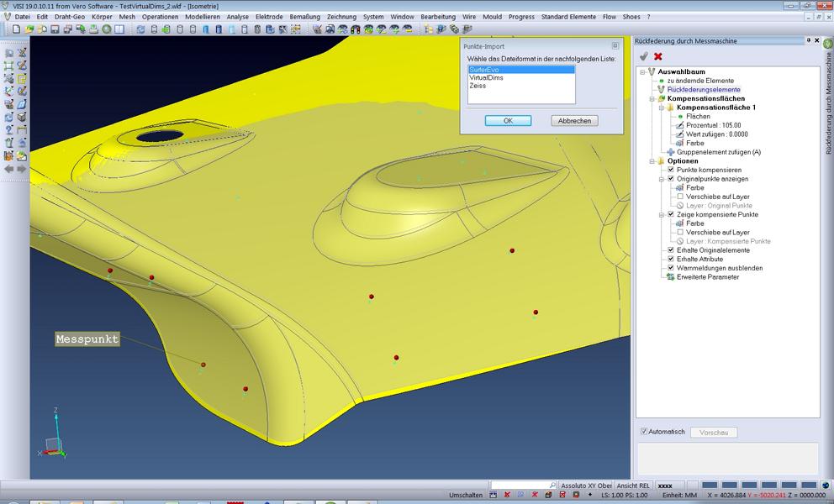Open the Standard Elemente menu
Screen dimensions: 834x504
coord(568,17)
